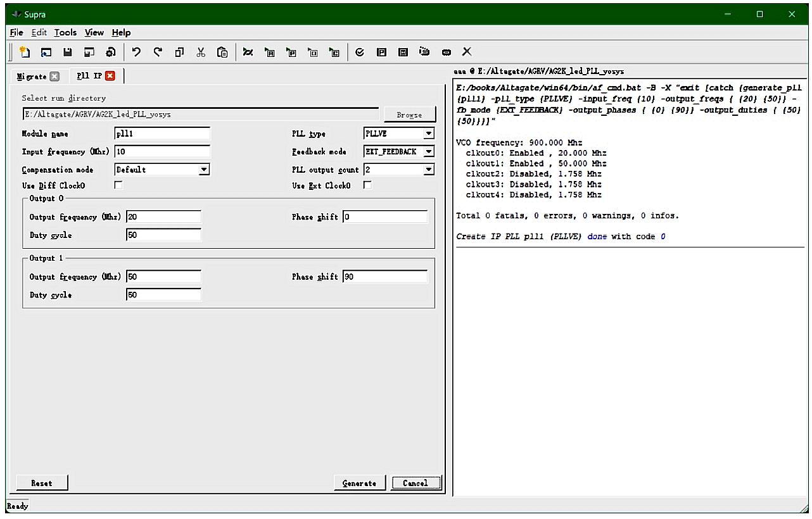
Task: Click the green-flag toolbar icon marked I
Action: 313,52
